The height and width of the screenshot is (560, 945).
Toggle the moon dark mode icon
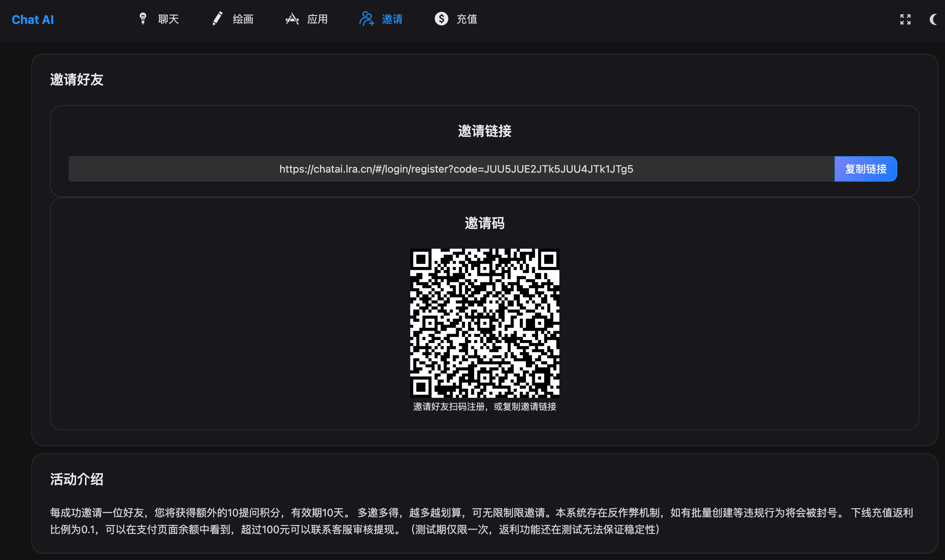pyautogui.click(x=933, y=19)
